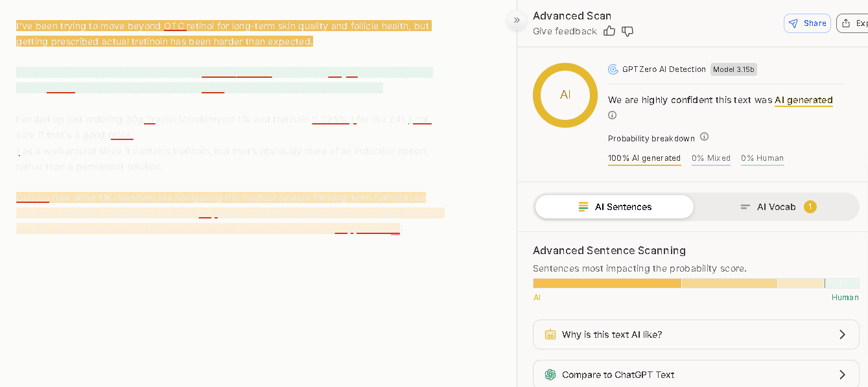
Task: Switch to the AI Sentences tab
Action: coord(614,207)
